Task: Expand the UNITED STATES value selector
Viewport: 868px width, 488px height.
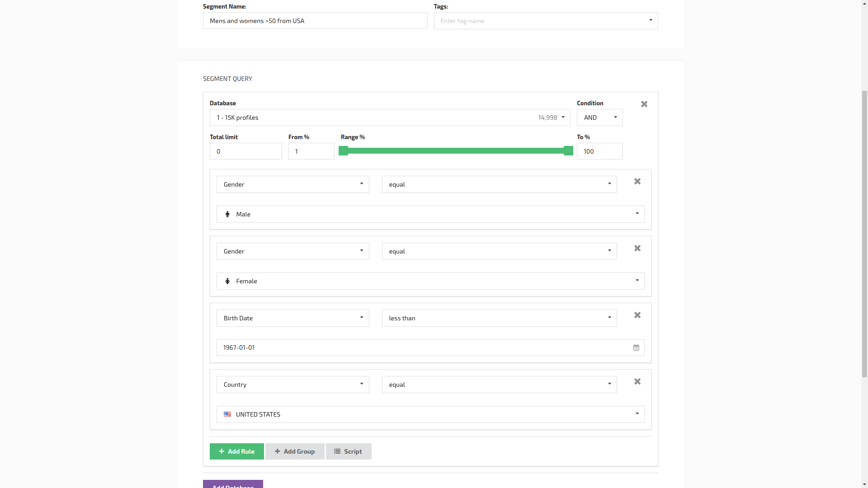Action: [x=637, y=413]
